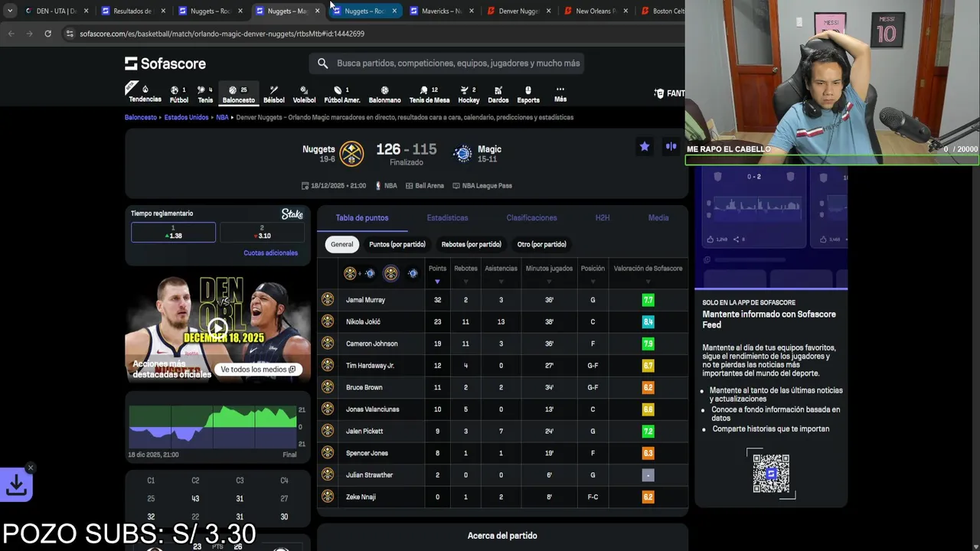The image size is (980, 551).
Task: Open the Tendencias sports section
Action: (x=145, y=94)
